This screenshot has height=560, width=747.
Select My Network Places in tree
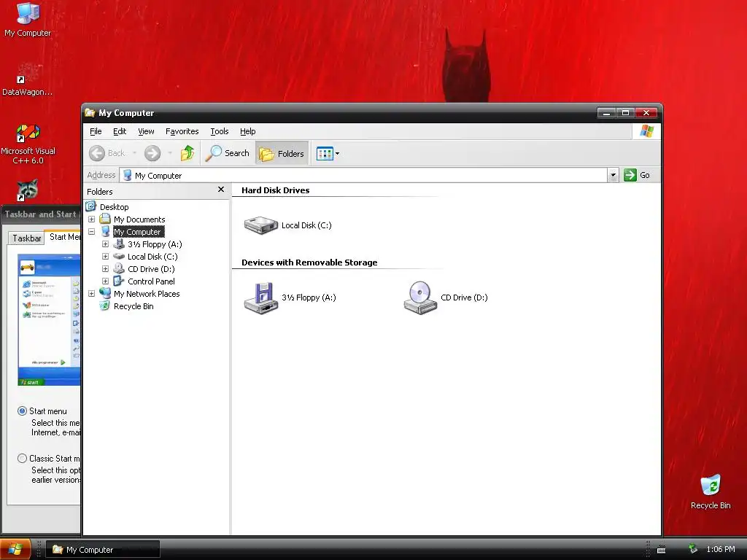click(x=146, y=294)
